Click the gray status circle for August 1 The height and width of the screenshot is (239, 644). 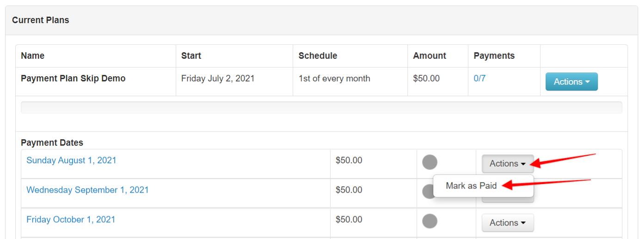430,162
